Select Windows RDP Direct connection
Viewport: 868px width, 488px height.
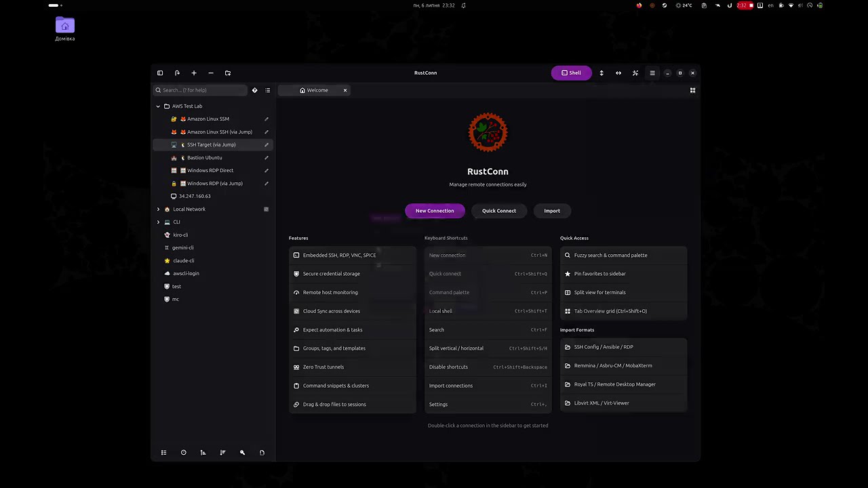tap(213, 171)
